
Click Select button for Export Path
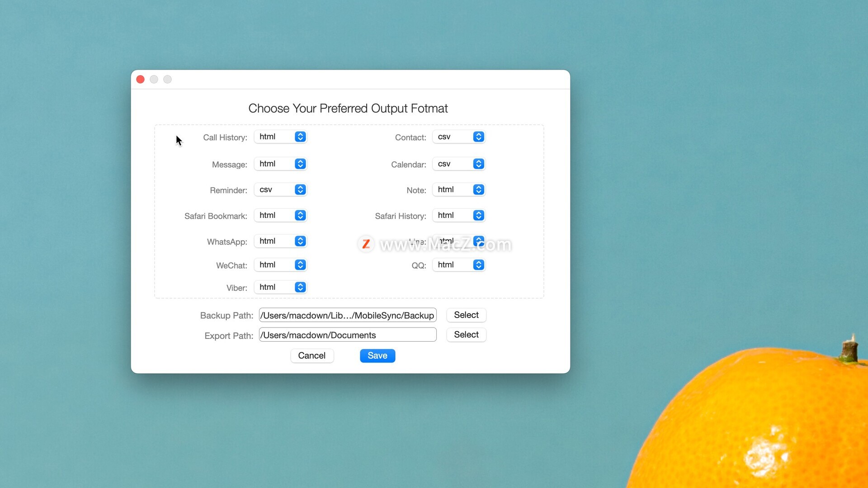466,335
